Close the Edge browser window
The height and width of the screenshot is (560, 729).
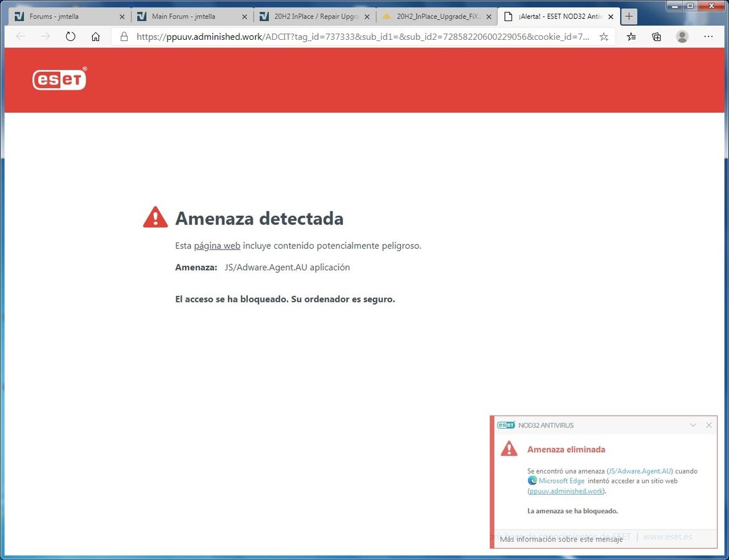click(712, 6)
